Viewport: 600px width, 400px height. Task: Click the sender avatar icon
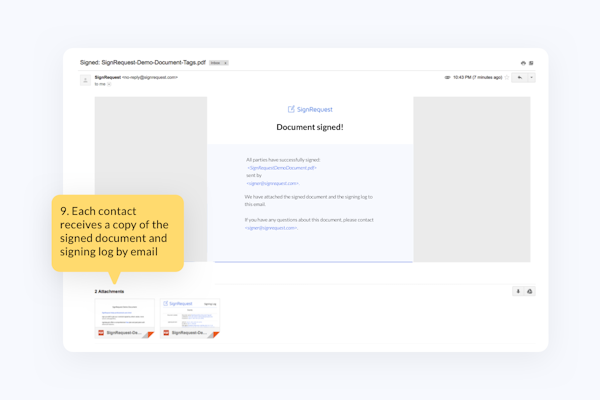(x=85, y=80)
